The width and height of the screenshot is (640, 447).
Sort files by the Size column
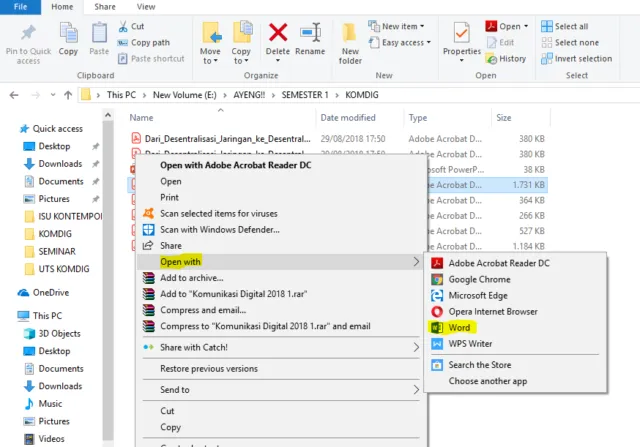(504, 118)
